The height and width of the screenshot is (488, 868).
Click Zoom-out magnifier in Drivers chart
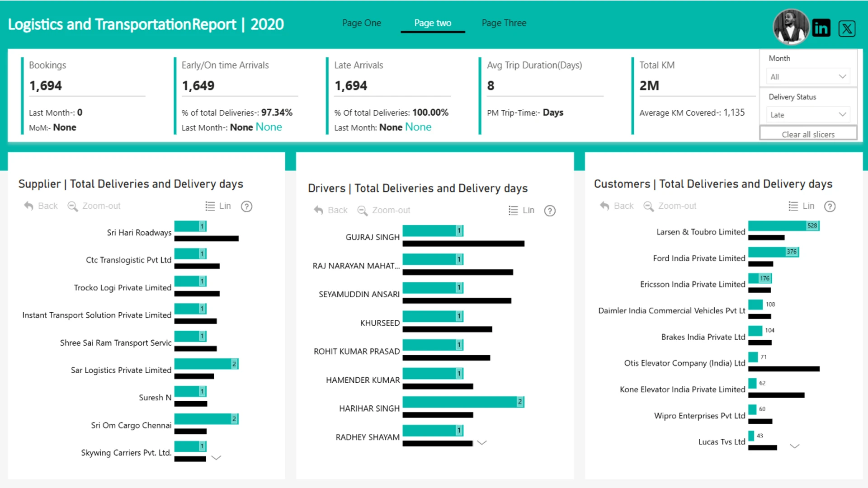(362, 211)
